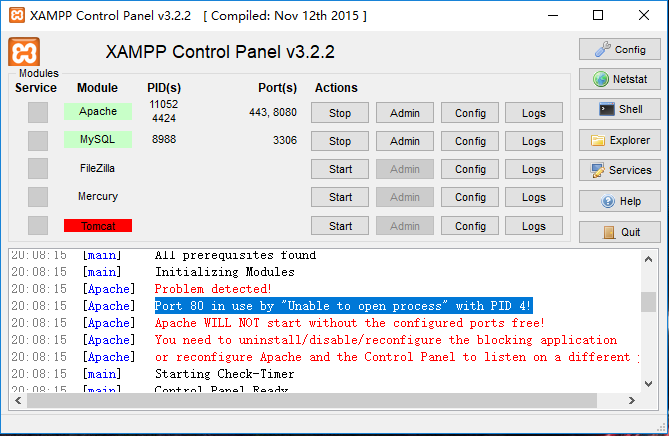Click 'Apache WILL NOT start' log line

(x=349, y=323)
